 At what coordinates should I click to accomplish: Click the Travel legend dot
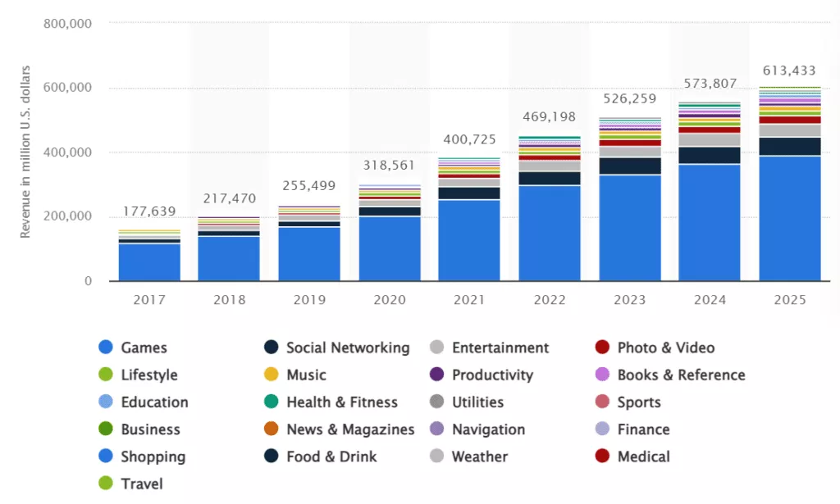(x=107, y=484)
